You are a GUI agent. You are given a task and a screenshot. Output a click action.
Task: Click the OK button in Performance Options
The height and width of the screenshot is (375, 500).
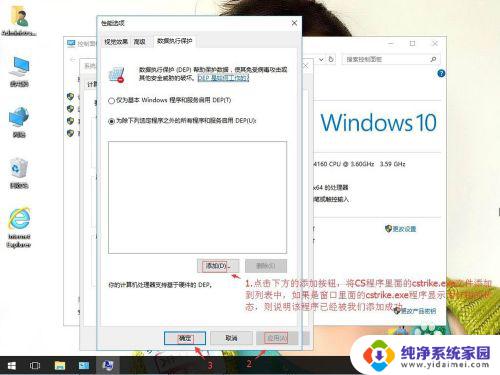[185, 338]
